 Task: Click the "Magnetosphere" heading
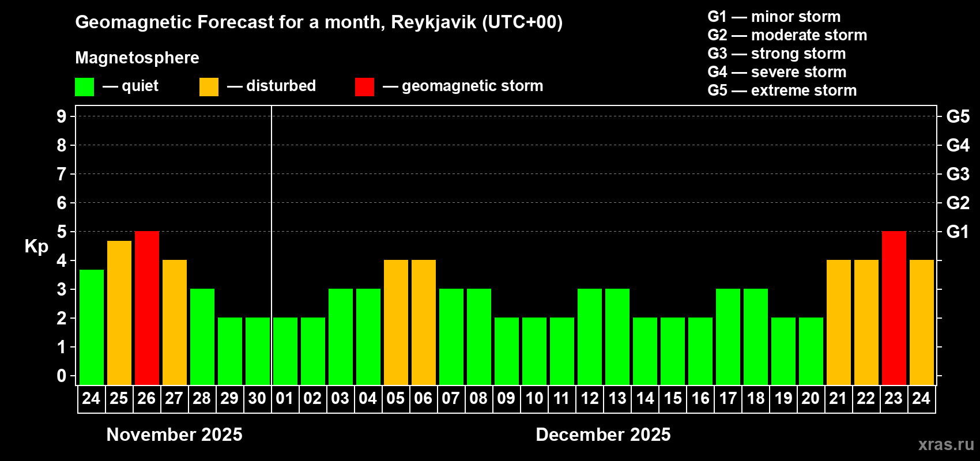[x=137, y=58]
